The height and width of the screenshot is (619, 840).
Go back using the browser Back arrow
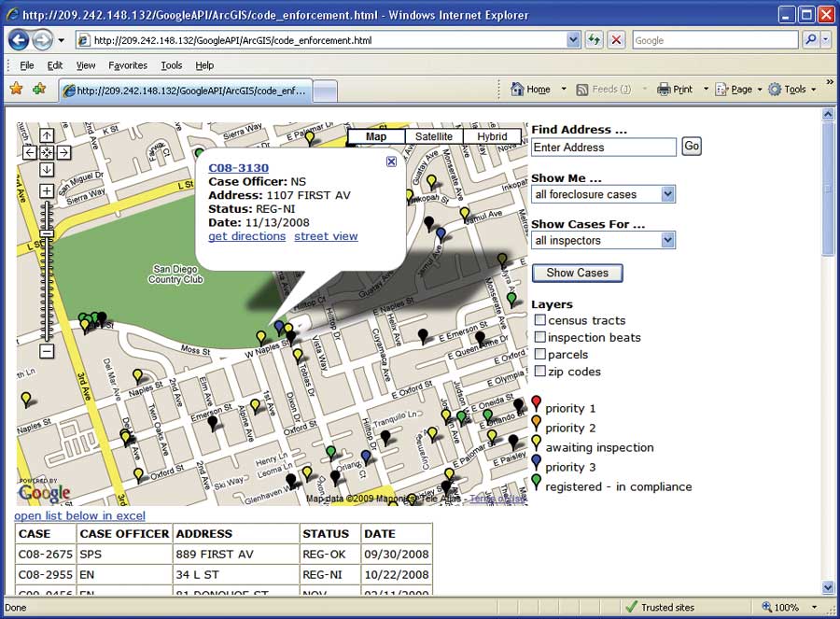(x=19, y=39)
